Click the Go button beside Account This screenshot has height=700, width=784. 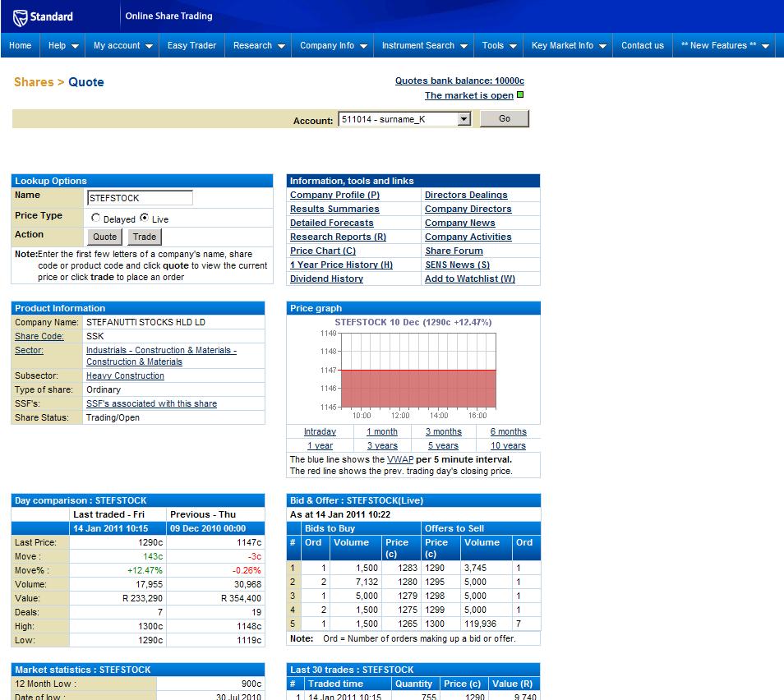coord(504,118)
